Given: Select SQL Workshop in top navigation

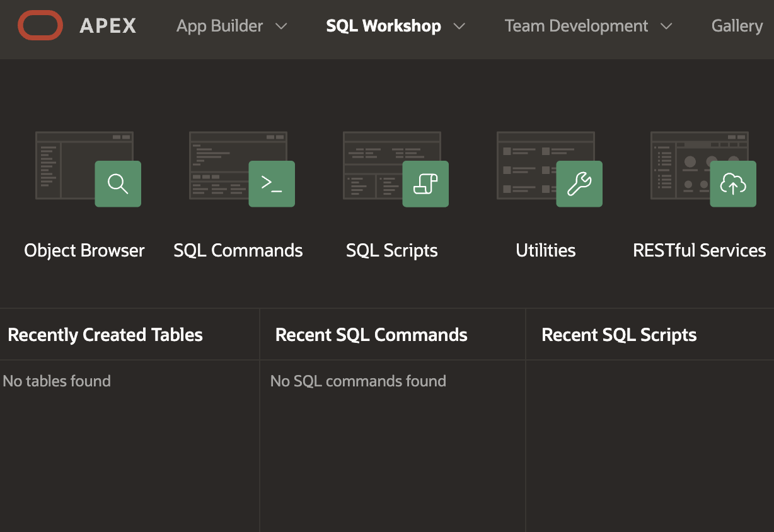Looking at the screenshot, I should coord(383,26).
